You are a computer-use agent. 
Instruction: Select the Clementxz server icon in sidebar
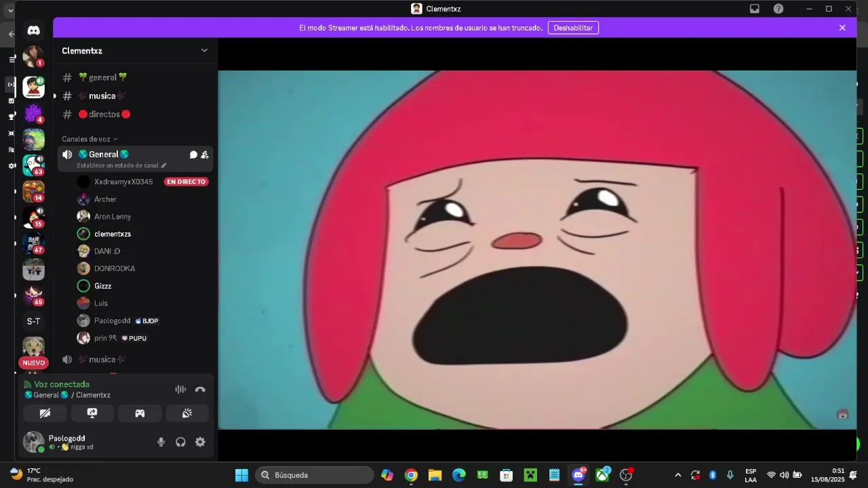coord(33,87)
